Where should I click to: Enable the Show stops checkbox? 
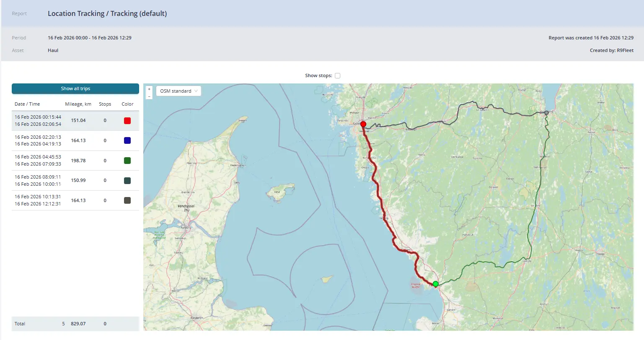click(x=338, y=76)
